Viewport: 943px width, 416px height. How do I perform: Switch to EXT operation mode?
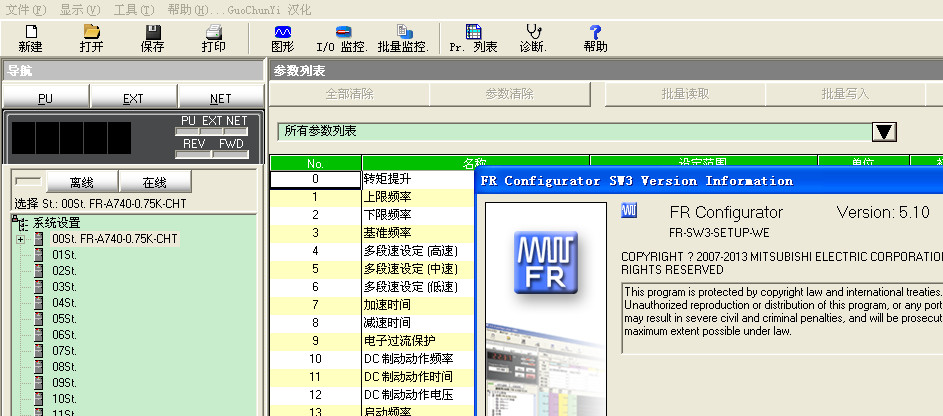[x=133, y=98]
